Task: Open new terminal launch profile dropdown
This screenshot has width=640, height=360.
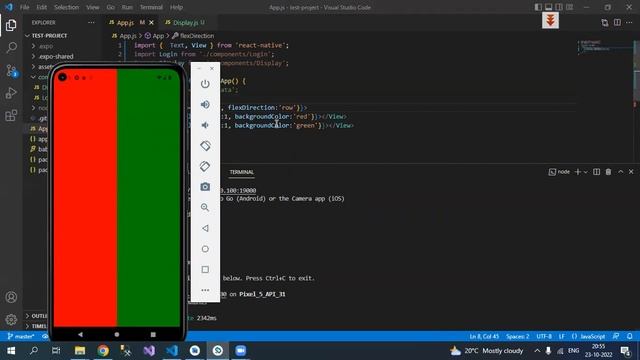Action: coord(586,172)
